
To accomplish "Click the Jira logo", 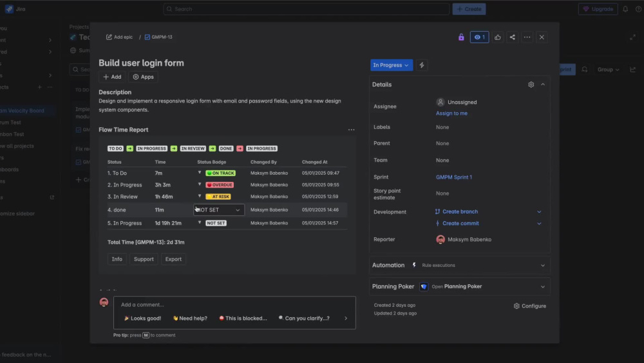I will pyautogui.click(x=15, y=9).
